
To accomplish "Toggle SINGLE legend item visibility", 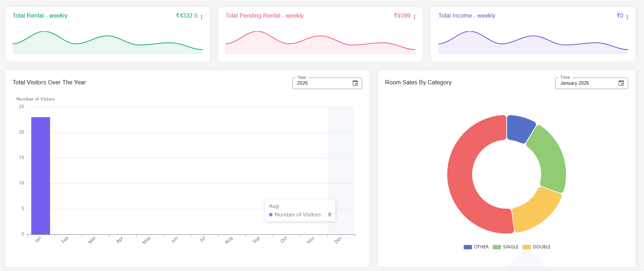I will click(506, 247).
